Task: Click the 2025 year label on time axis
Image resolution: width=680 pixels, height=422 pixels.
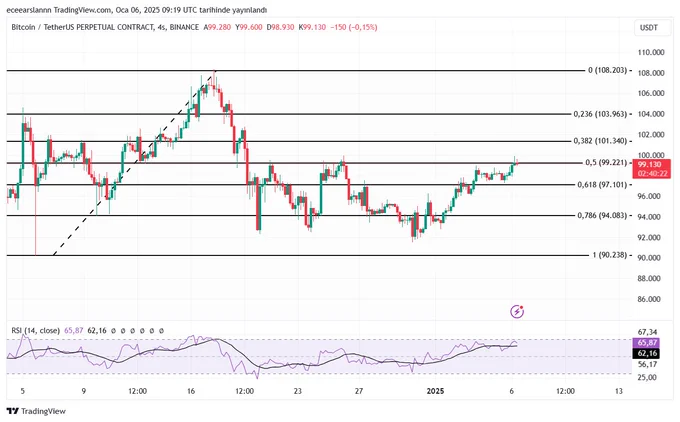Action: point(435,391)
